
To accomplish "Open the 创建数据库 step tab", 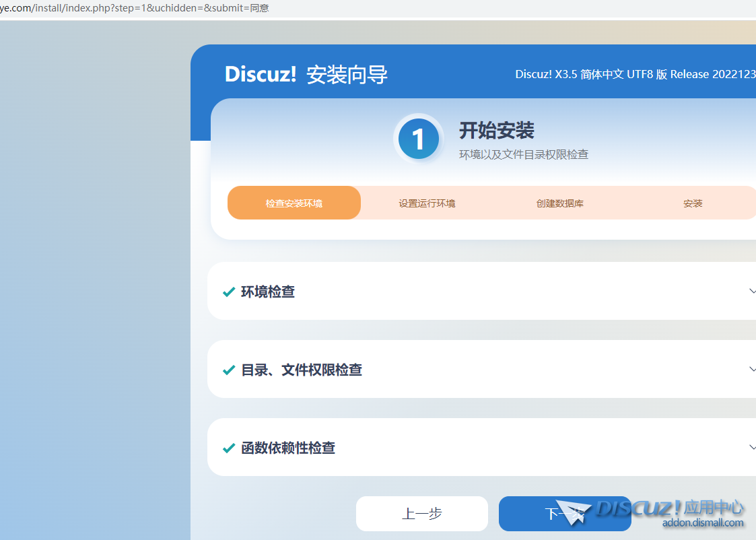I will [559, 203].
